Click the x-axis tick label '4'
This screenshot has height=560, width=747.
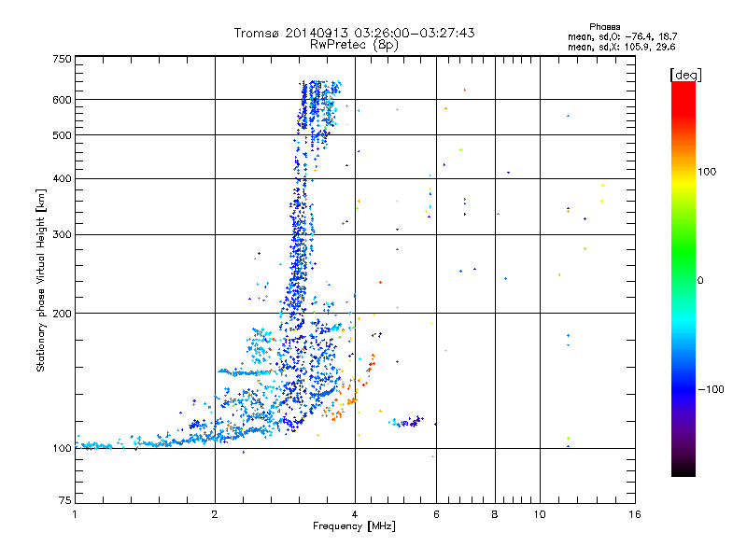click(x=355, y=514)
